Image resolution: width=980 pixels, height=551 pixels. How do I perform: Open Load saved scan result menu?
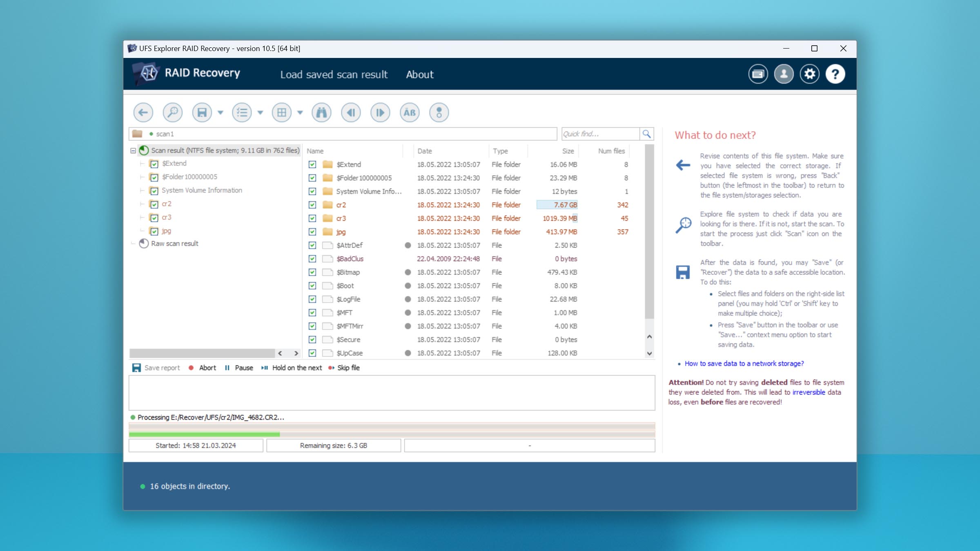(334, 74)
